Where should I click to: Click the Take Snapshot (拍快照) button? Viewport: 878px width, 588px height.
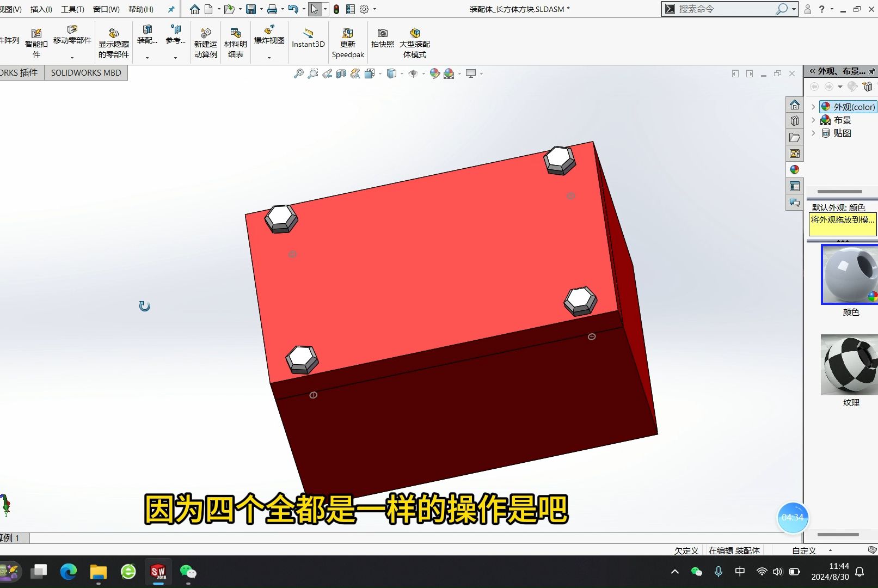[382, 38]
